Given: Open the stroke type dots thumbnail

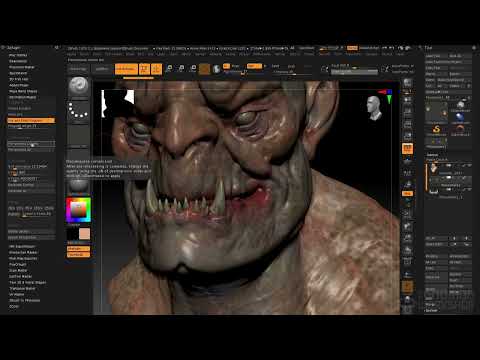Looking at the screenshot, I should coord(79,111).
